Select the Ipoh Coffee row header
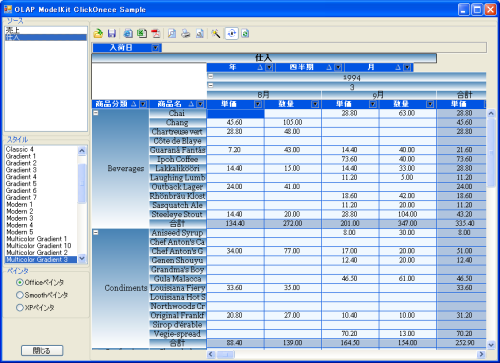500x363 pixels. click(177, 159)
